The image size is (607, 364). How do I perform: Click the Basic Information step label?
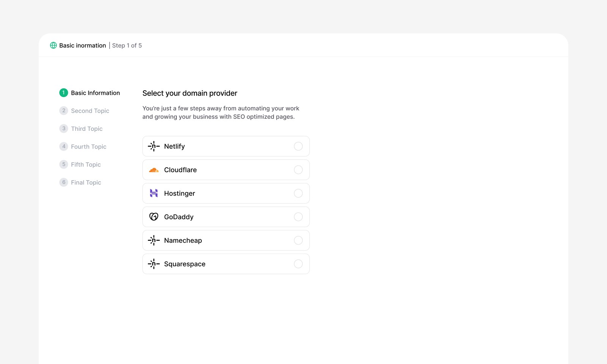pyautogui.click(x=95, y=93)
